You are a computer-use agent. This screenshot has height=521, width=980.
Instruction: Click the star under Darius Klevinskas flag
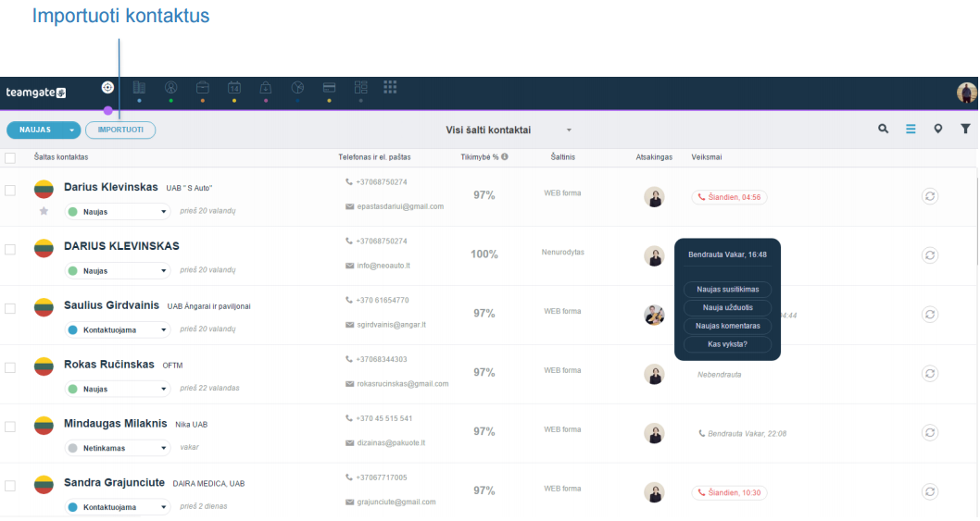(x=44, y=211)
